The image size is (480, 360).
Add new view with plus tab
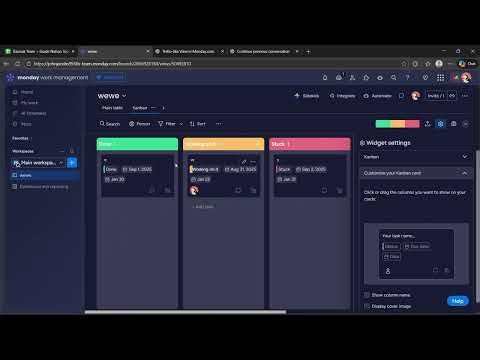click(x=163, y=108)
